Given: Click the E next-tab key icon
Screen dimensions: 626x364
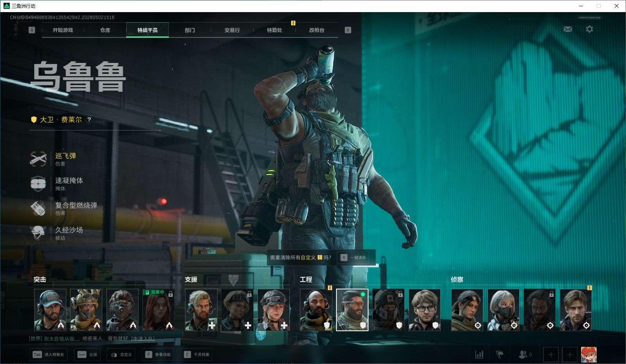Looking at the screenshot, I should (348, 30).
